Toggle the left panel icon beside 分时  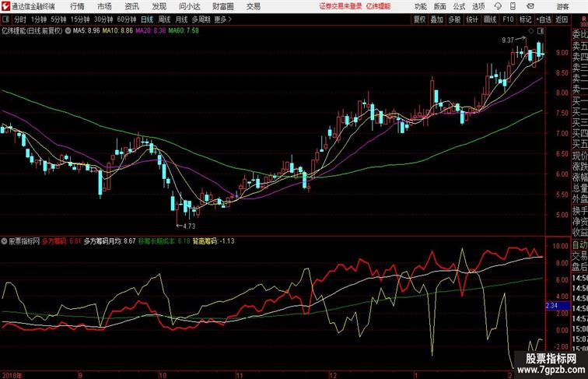(x=5, y=19)
